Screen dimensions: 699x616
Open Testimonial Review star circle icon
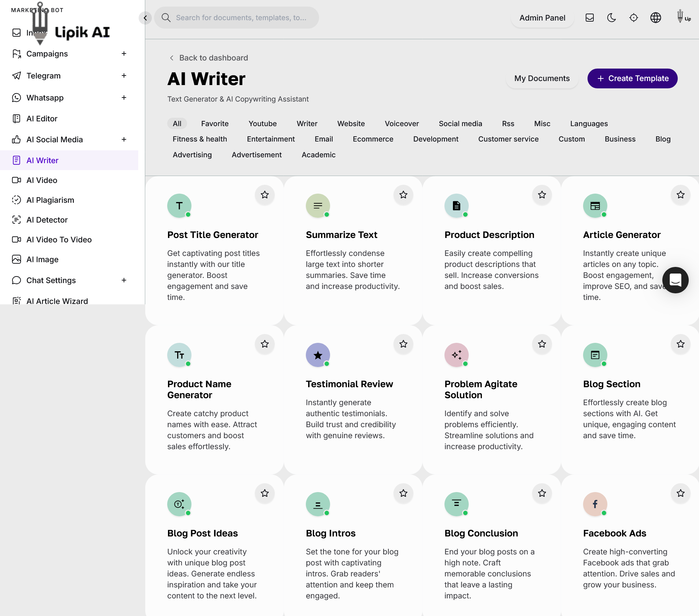coord(318,355)
